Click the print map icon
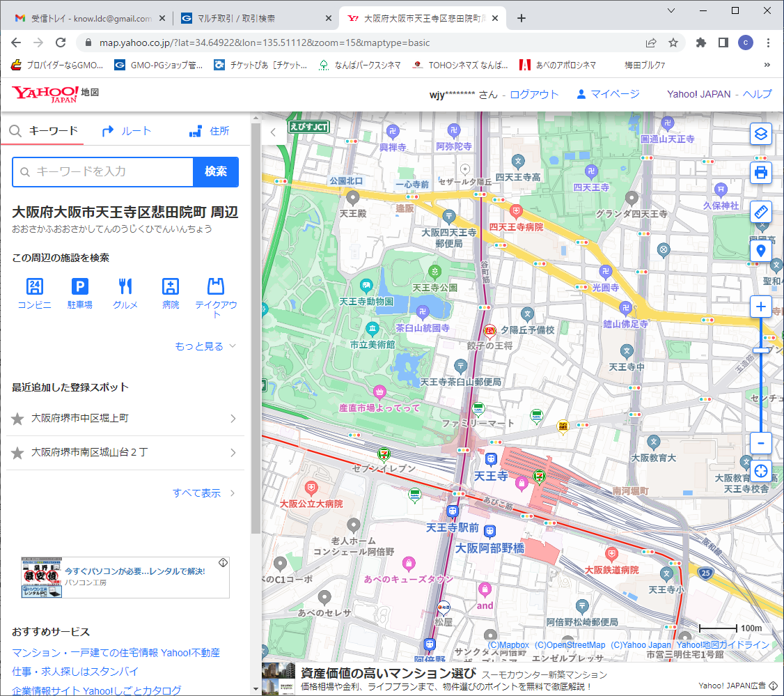Image resolution: width=784 pixels, height=696 pixels. click(760, 172)
